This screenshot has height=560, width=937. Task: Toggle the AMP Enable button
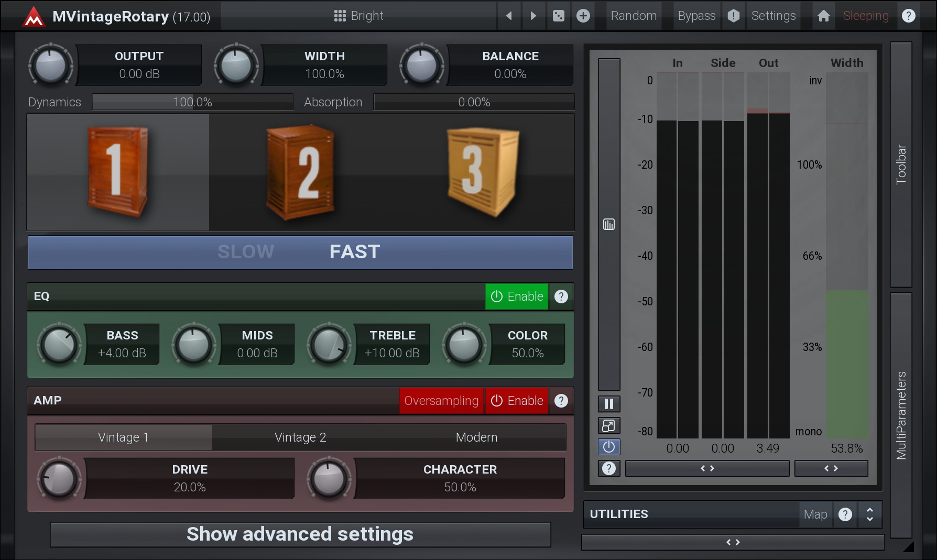(516, 401)
